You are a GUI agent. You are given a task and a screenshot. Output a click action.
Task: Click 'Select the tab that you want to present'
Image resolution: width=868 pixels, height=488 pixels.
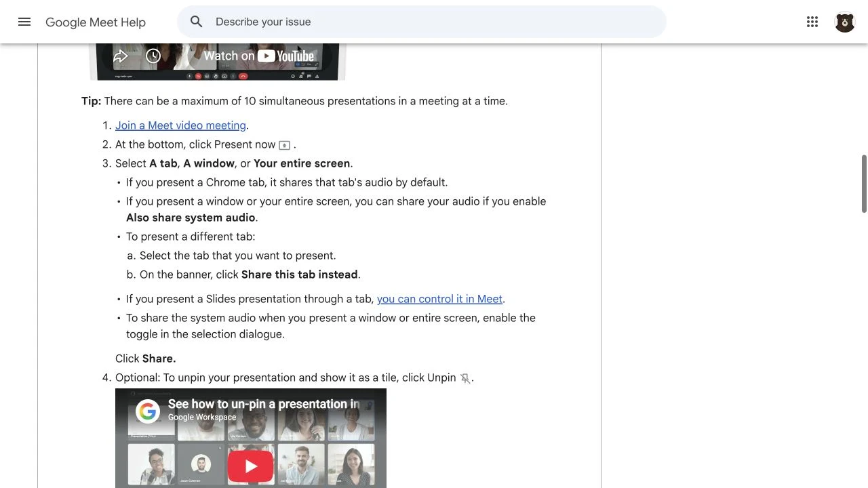[238, 256]
